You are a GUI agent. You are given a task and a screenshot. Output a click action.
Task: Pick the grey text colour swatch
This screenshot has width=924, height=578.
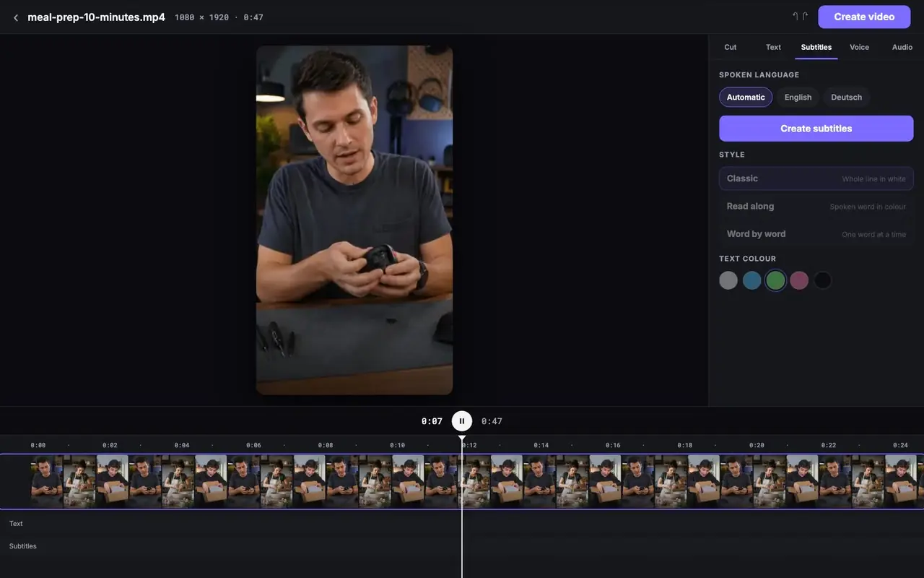coord(728,280)
